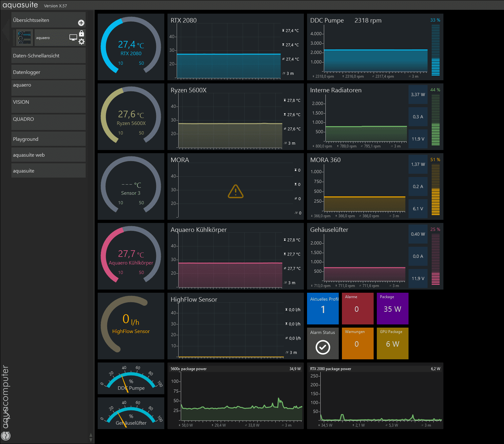Viewport: 504px width, 444px height.
Task: Click the Gehäuselüfter 25 % level bar
Action: point(435,259)
